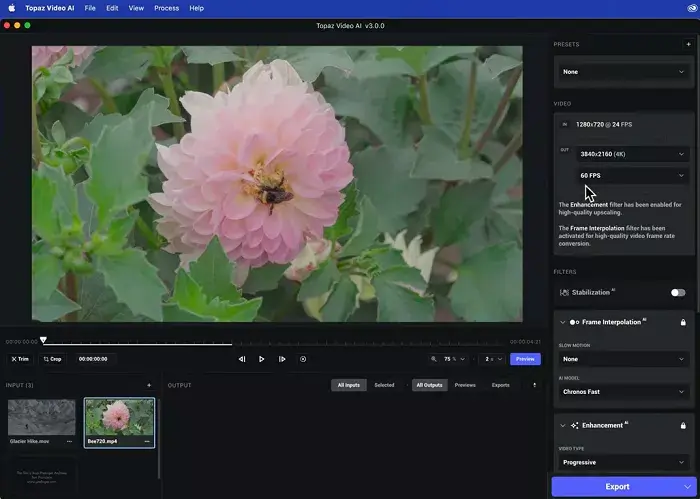Open the File menu

click(x=90, y=8)
